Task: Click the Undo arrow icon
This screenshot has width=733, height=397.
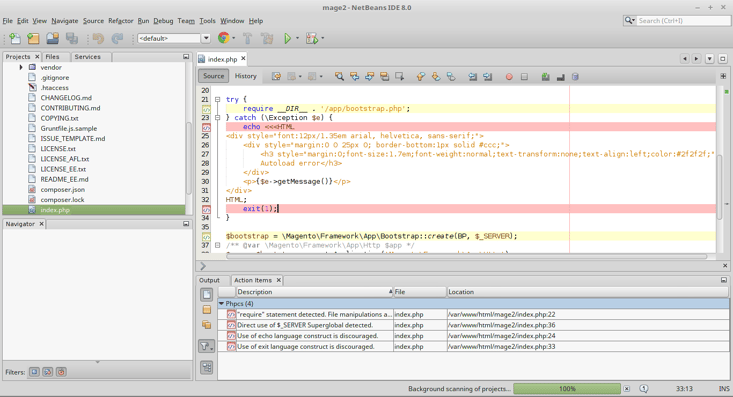Action: click(x=98, y=38)
